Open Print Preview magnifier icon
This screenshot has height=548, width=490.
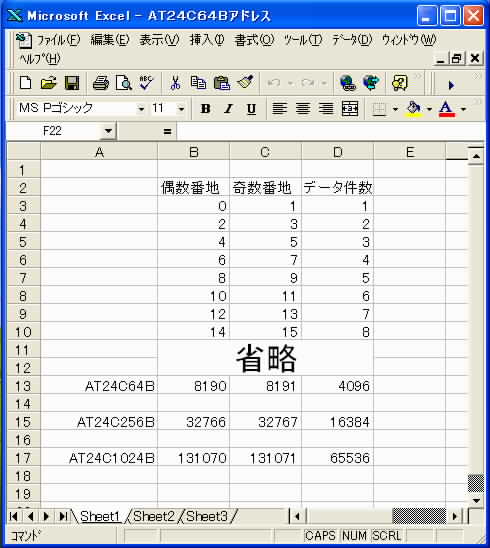coord(124,83)
